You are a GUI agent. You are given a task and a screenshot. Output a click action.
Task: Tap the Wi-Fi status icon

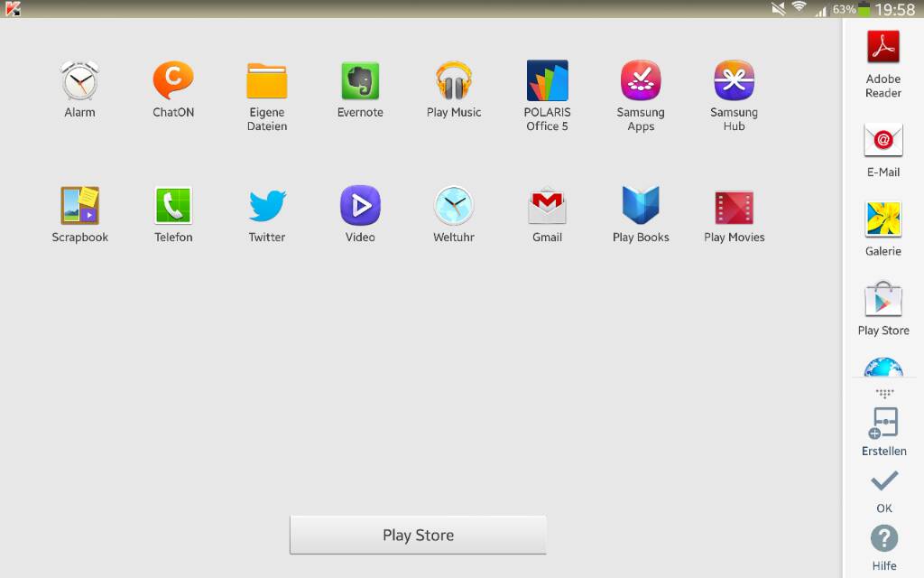799,7
